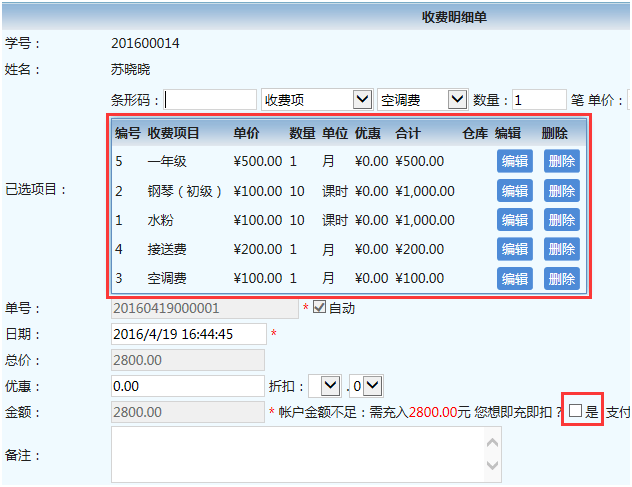Delete the 钢琴（初级） fee item
Image resolution: width=632 pixels, height=487 pixels.
coord(561,191)
